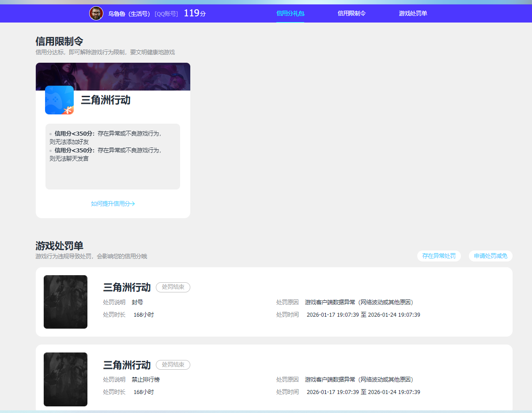
Task: Click the penalty time range on the 封号 card
Action: 363,315
